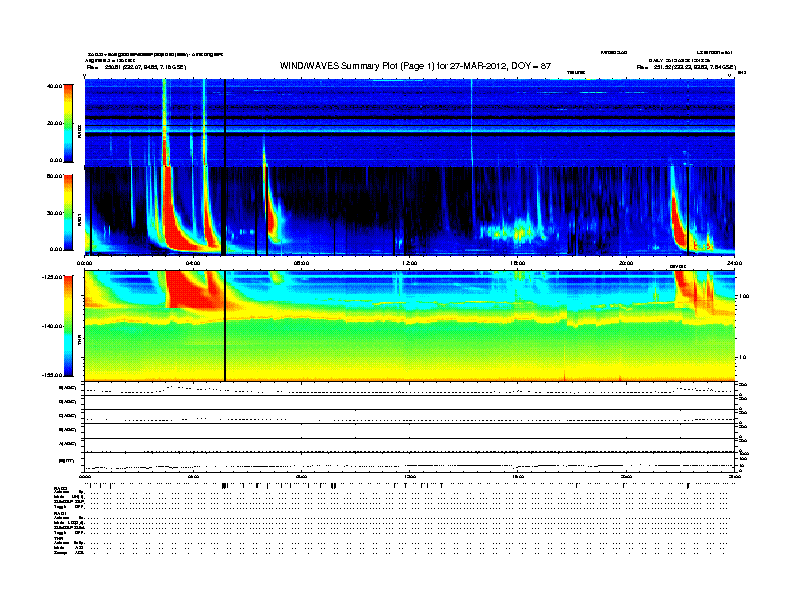Click the black data gap line in TNR panel
This screenshot has height=612, width=792.
point(225,326)
